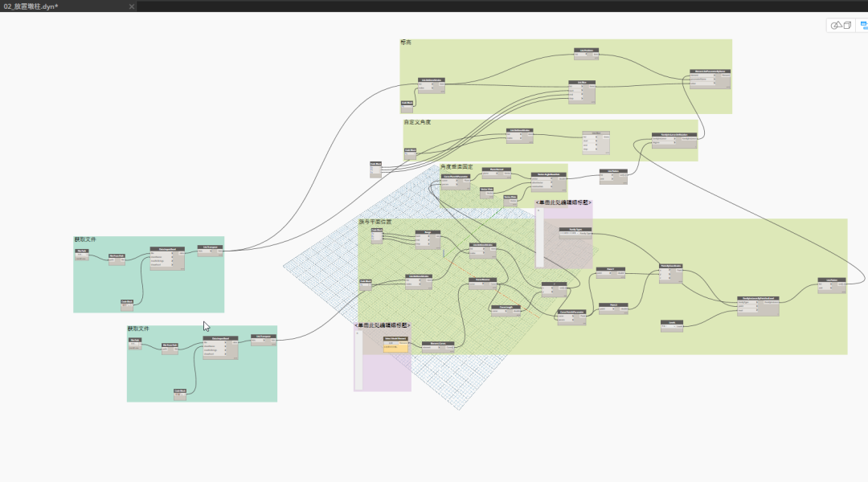Viewport: 868px width, 482px height.
Task: Click the 自定义角度 group title
Action: [x=417, y=122]
